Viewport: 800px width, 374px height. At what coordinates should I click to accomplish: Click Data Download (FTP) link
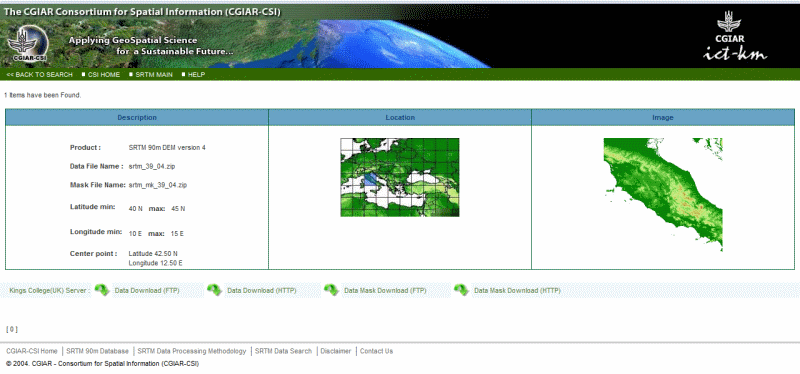coord(147,290)
